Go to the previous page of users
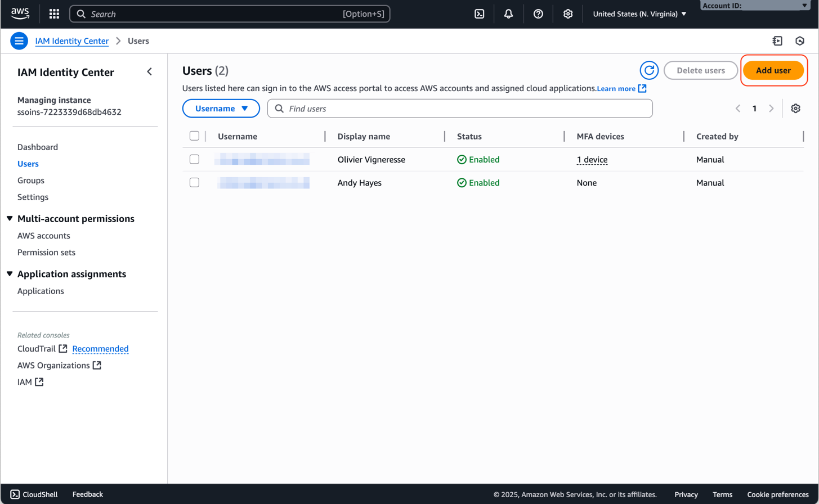This screenshot has height=504, width=819. tap(738, 109)
